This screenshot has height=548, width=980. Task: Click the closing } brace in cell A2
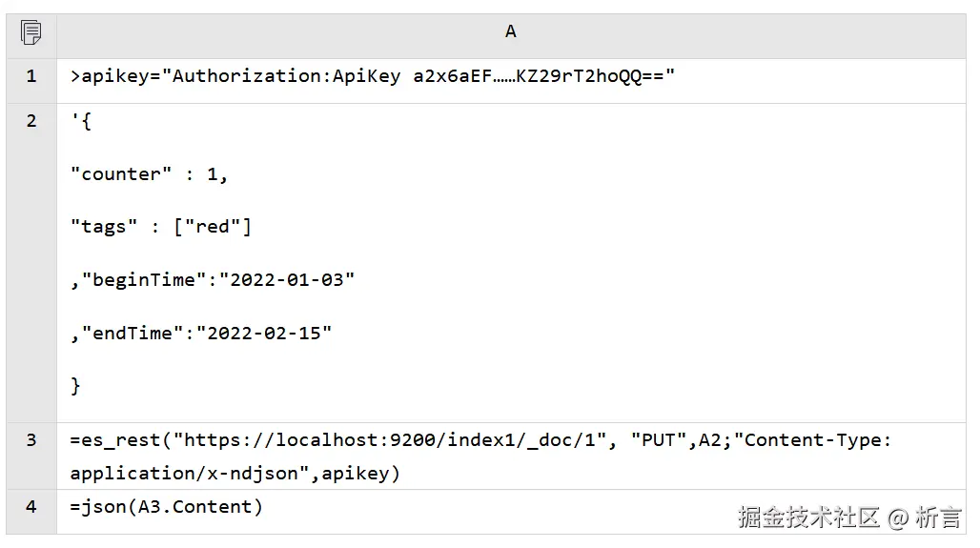coord(75,386)
